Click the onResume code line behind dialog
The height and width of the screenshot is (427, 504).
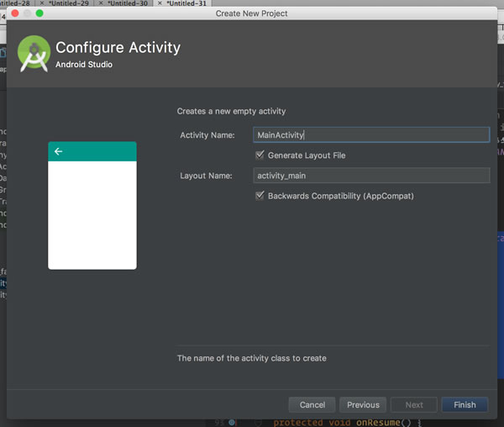(x=347, y=423)
